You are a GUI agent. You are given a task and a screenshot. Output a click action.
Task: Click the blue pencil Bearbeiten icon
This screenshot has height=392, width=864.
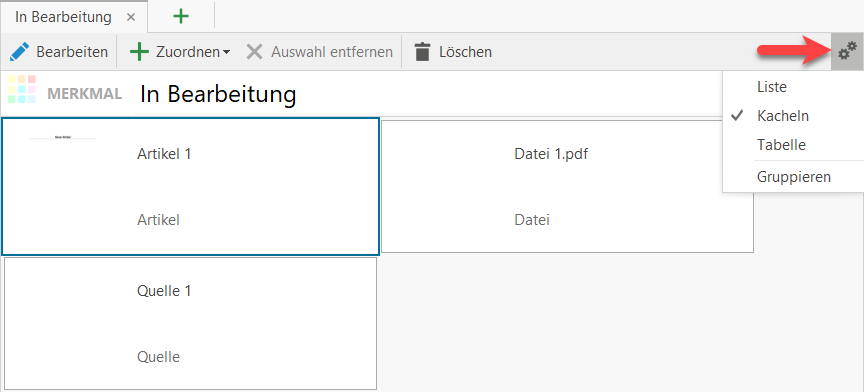point(19,52)
